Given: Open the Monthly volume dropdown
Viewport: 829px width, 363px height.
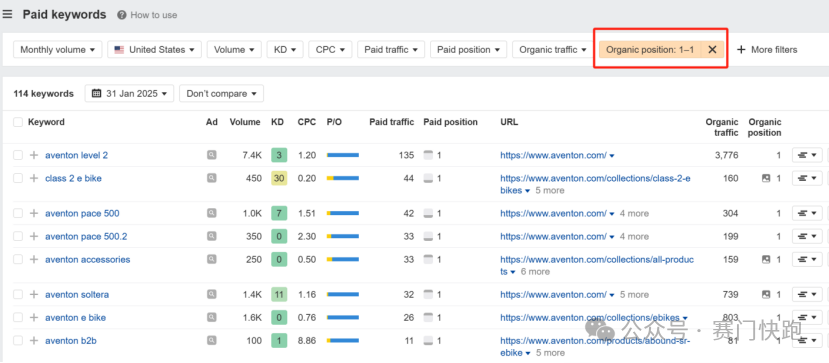Looking at the screenshot, I should (58, 50).
